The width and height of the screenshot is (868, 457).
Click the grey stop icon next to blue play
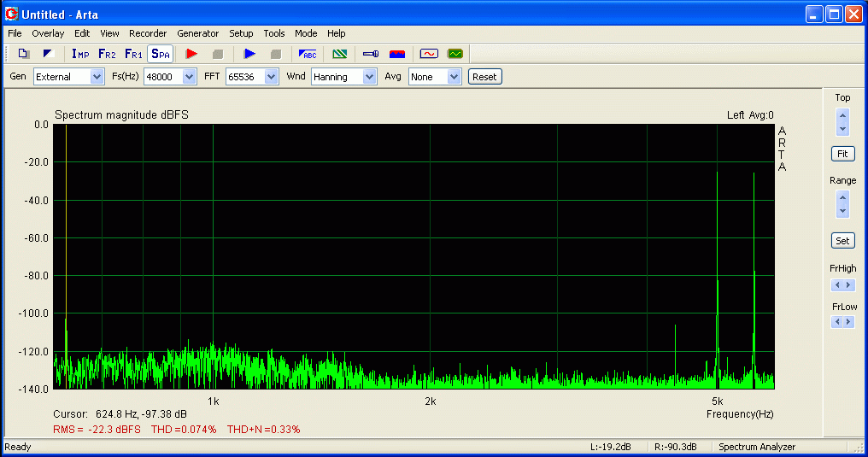pyautogui.click(x=276, y=54)
